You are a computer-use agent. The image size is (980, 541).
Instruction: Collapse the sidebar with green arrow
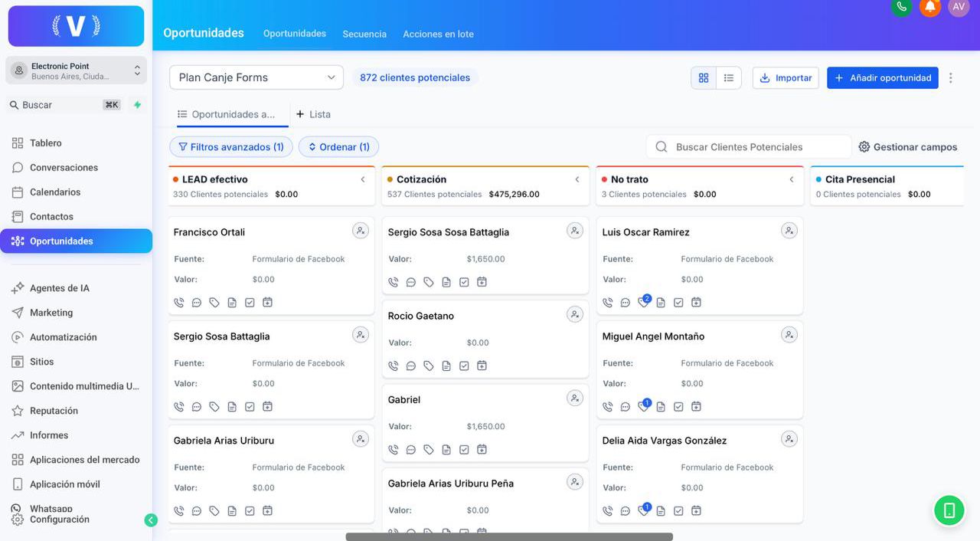click(151, 520)
